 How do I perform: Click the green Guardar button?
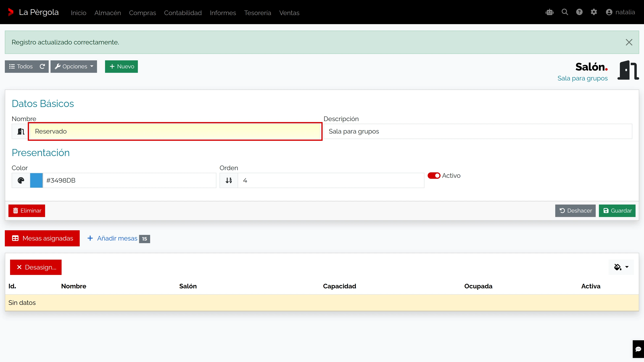pyautogui.click(x=617, y=211)
